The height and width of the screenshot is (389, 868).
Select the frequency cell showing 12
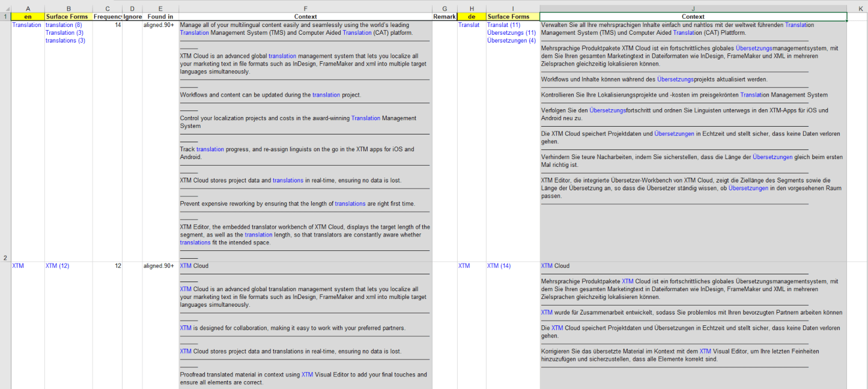pyautogui.click(x=108, y=325)
